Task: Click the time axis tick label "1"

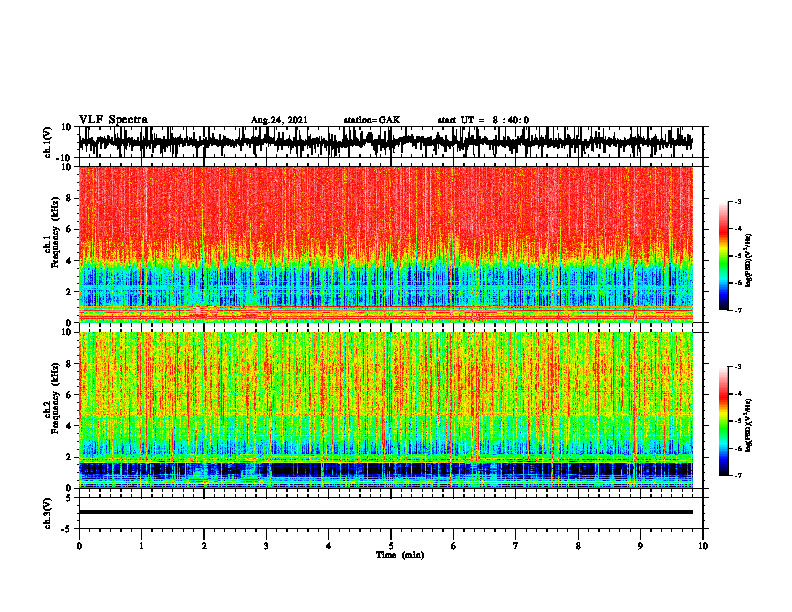Action: (141, 546)
